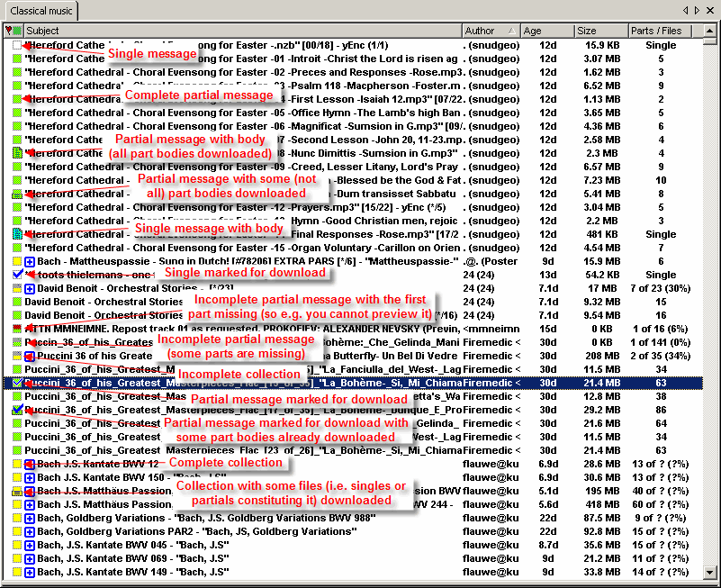Click the scroll down arrow of vertical scrollbar
The image size is (721, 588).
point(710,573)
